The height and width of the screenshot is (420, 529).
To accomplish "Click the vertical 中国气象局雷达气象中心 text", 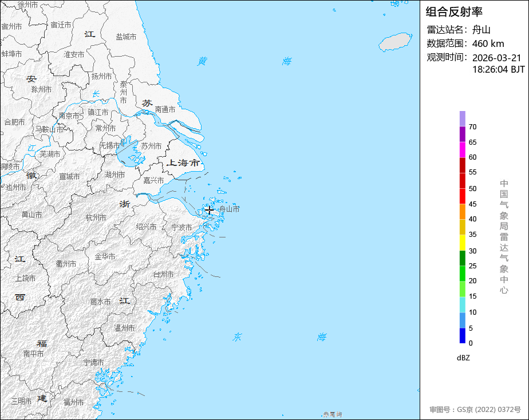I will pyautogui.click(x=504, y=237).
